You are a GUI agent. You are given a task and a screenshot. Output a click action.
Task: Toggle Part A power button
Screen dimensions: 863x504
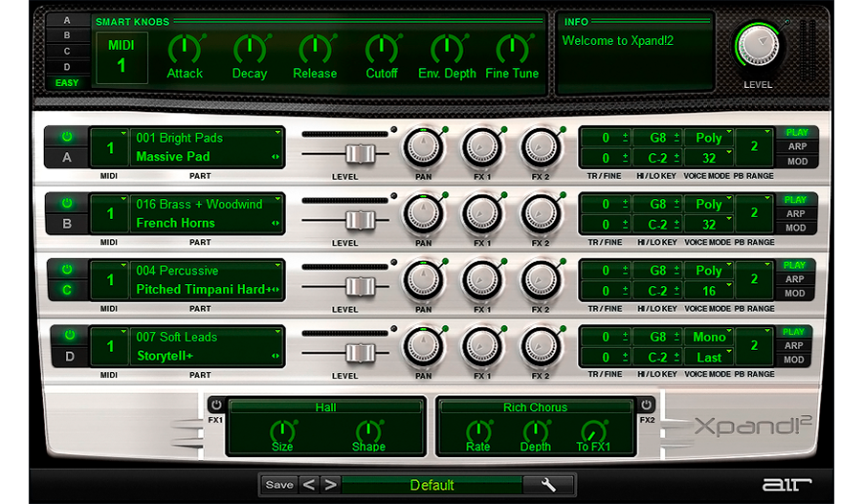(67, 137)
